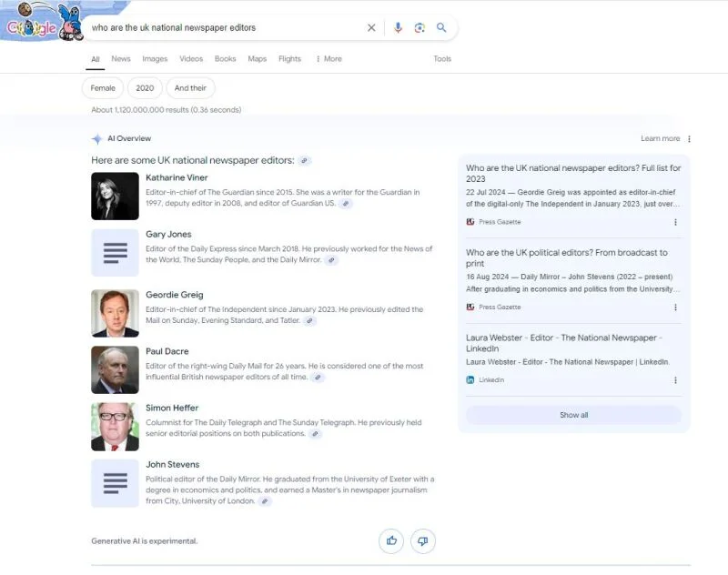Click Paul Dacre's photo thumbnail

116,370
